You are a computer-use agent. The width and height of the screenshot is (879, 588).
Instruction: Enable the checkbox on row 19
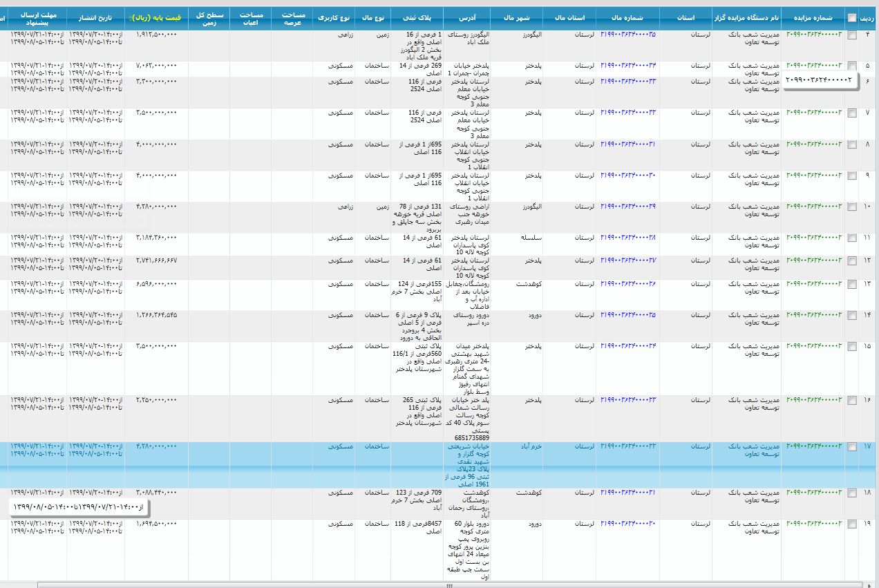pyautogui.click(x=851, y=524)
